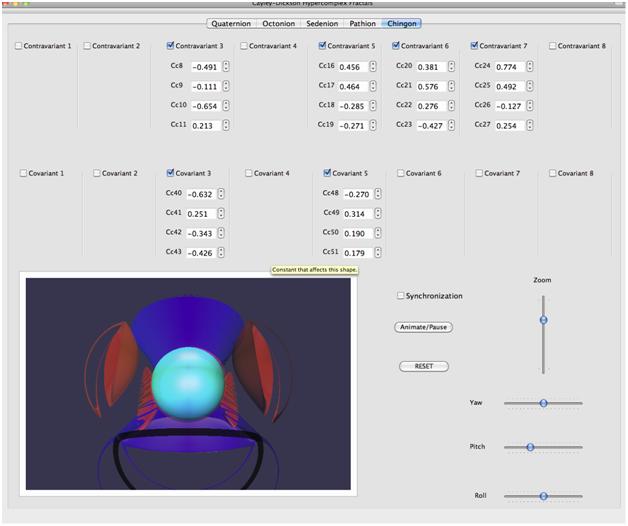
Task: Open the Sedenion tab
Action: click(x=324, y=23)
